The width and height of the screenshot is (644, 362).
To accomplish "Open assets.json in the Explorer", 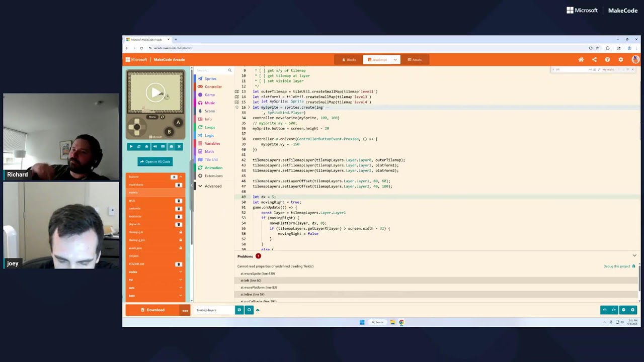I will (155, 248).
